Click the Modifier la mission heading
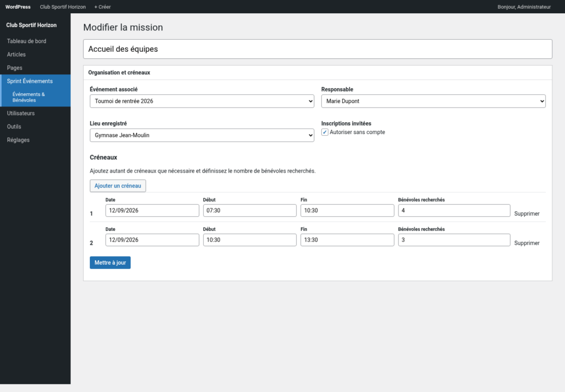This screenshot has height=392, width=565. 123,28
